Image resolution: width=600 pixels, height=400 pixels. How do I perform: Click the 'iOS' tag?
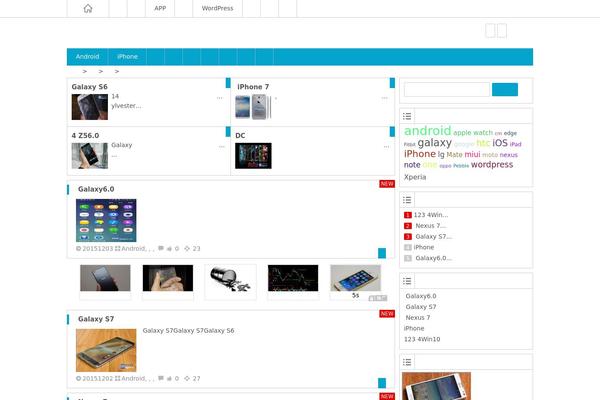[500, 143]
